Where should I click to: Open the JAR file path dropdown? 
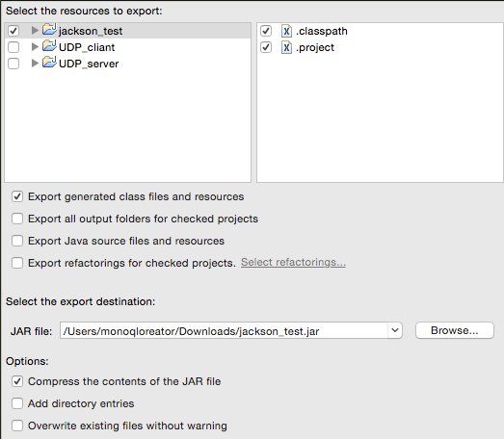395,330
